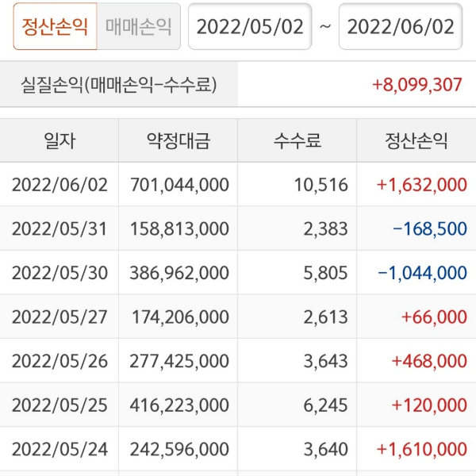Select the 2022/05/24 date row

click(59, 449)
